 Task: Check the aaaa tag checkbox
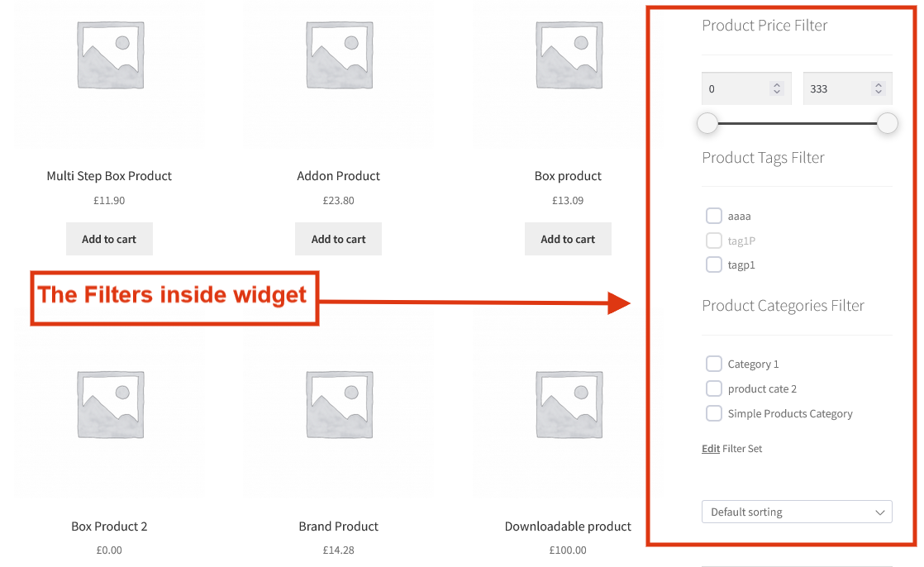pyautogui.click(x=714, y=216)
